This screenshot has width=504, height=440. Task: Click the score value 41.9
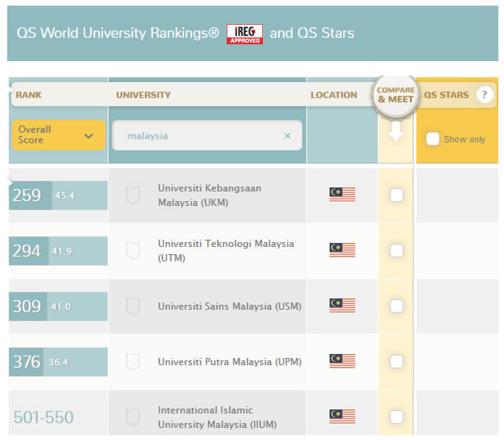(x=62, y=251)
